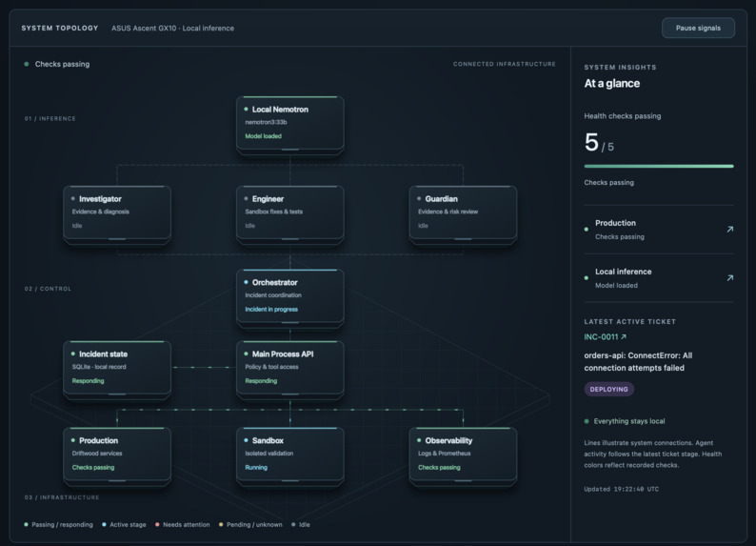
Task: Click 'Updated 19:22:40 UTC' timestamp
Action: point(622,489)
